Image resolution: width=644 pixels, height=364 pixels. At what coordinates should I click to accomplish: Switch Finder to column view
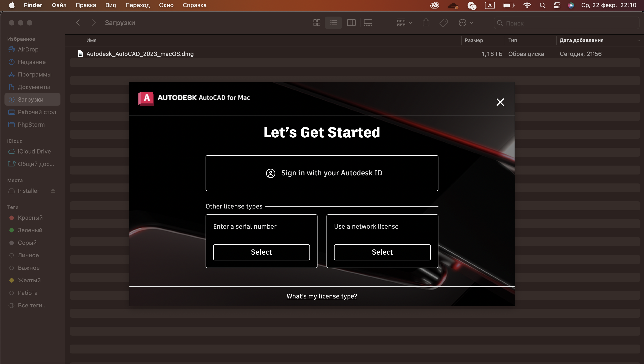pyautogui.click(x=351, y=23)
